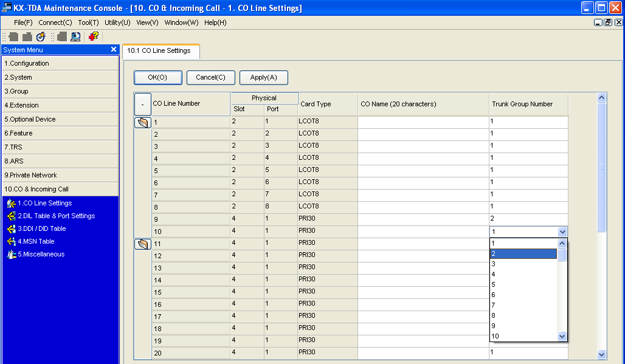The image size is (625, 364).
Task: Open 1.Configuration in System Menu
Action: tap(61, 63)
